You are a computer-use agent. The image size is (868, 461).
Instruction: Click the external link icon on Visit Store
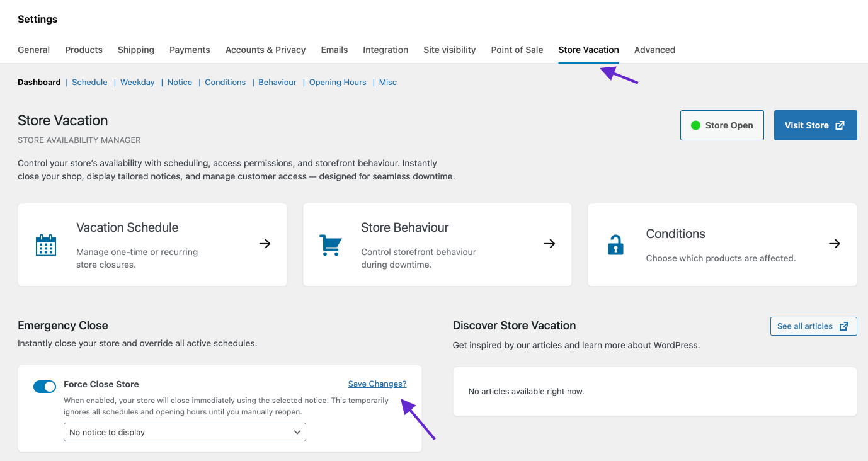click(840, 125)
